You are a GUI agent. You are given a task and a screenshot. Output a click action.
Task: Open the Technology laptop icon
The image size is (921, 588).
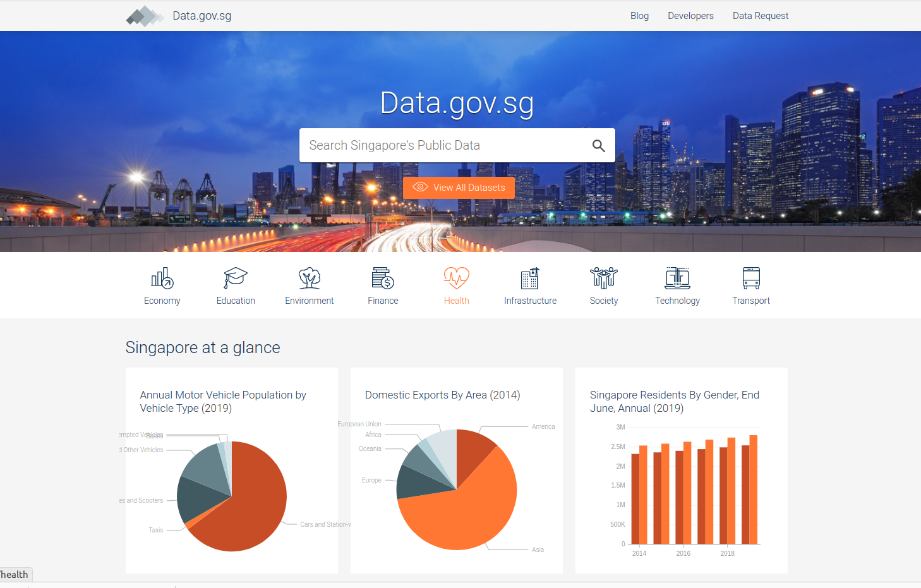click(x=677, y=278)
